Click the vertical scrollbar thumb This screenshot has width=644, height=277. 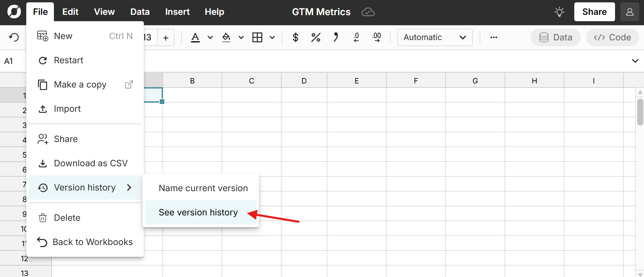(x=640, y=112)
